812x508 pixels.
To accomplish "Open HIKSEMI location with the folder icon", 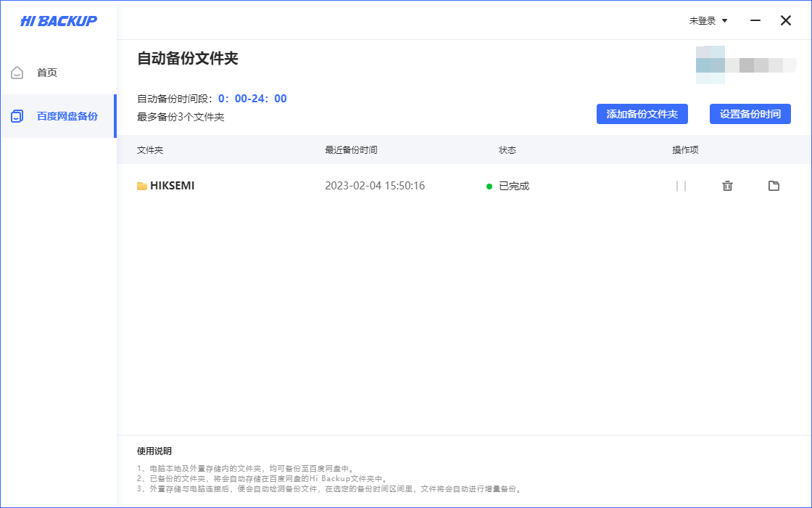I will pyautogui.click(x=774, y=186).
